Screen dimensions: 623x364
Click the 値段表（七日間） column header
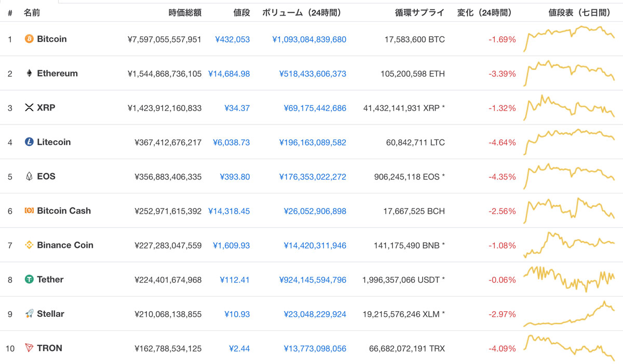click(x=580, y=12)
